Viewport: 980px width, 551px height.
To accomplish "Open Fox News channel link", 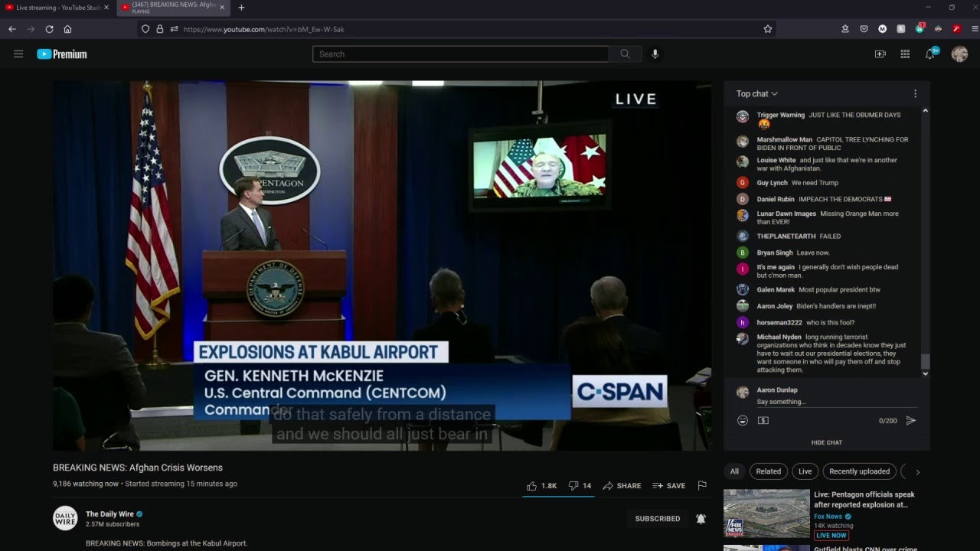I will coord(829,517).
